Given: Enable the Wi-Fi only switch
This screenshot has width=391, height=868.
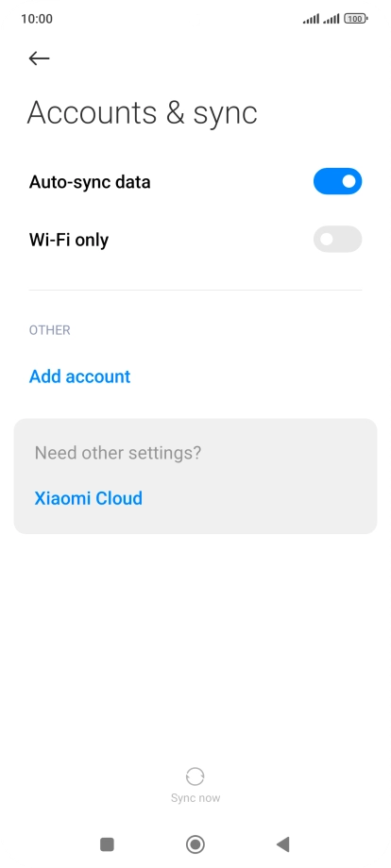Looking at the screenshot, I should pyautogui.click(x=337, y=239).
